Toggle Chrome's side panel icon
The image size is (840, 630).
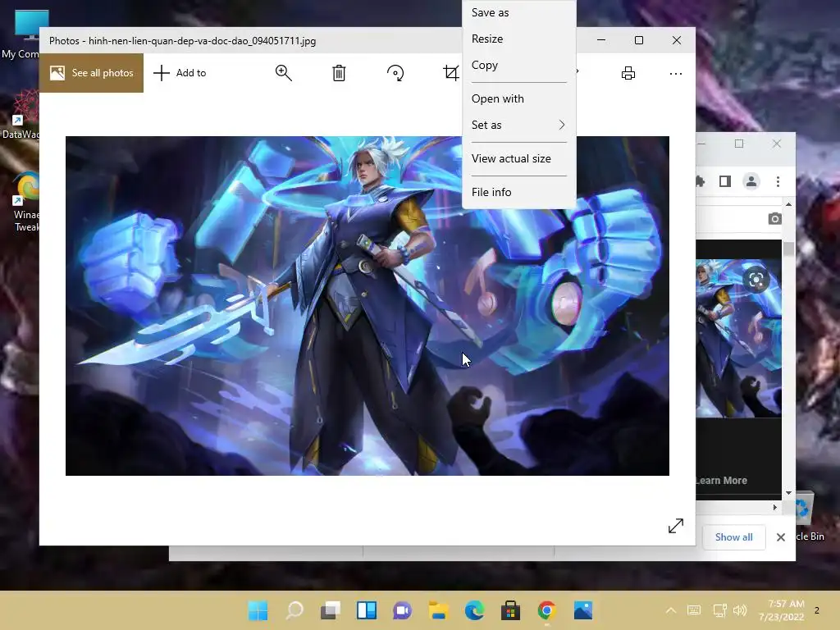point(725,181)
